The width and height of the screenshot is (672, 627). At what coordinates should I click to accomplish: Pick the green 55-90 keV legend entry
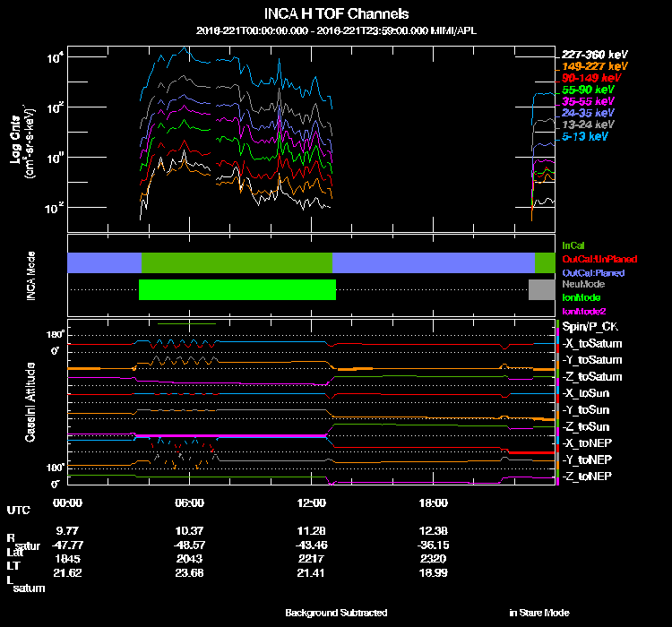(589, 90)
